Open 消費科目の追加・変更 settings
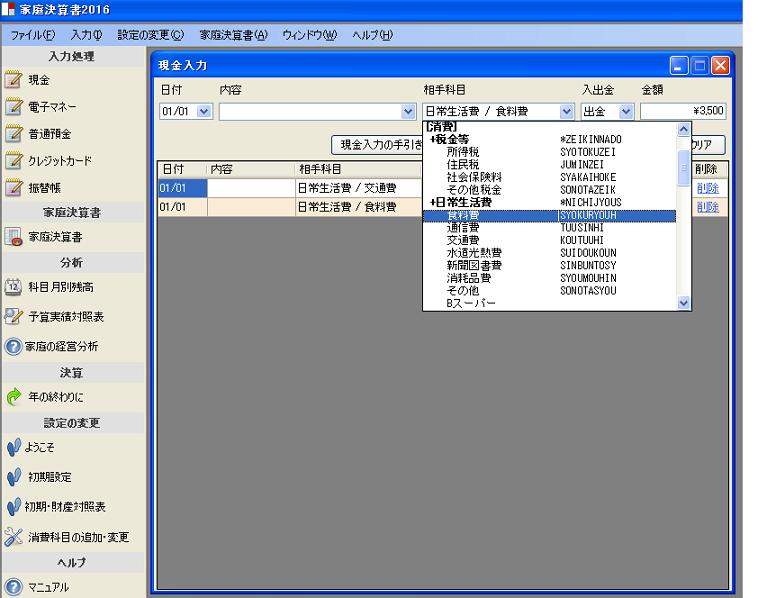 [14, 537]
